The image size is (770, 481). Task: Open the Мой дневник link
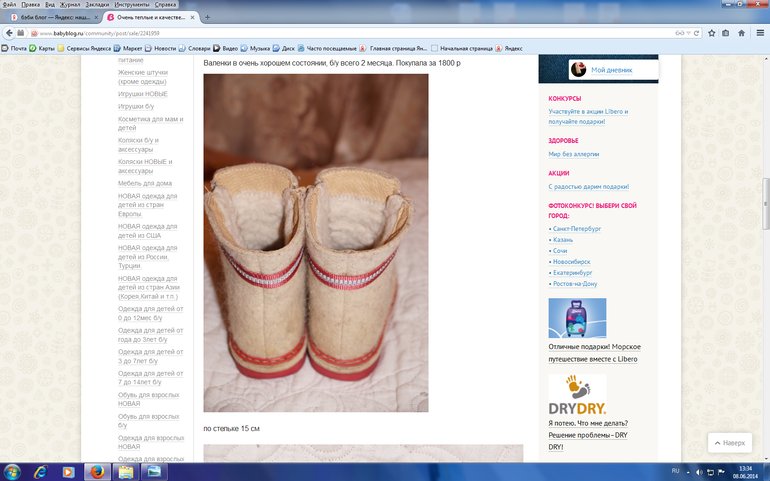point(611,70)
